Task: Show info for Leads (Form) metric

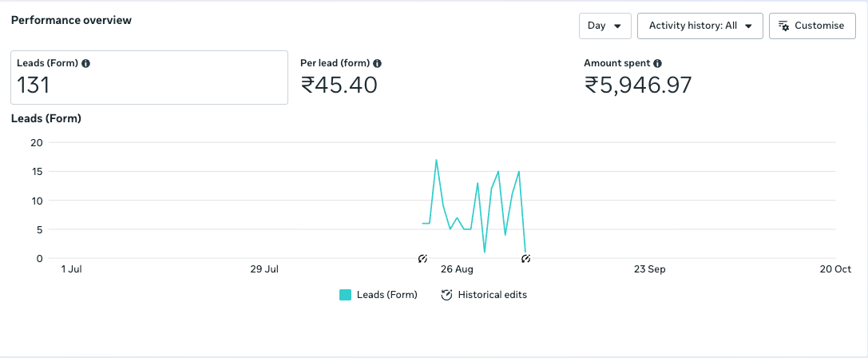Action: coord(85,63)
